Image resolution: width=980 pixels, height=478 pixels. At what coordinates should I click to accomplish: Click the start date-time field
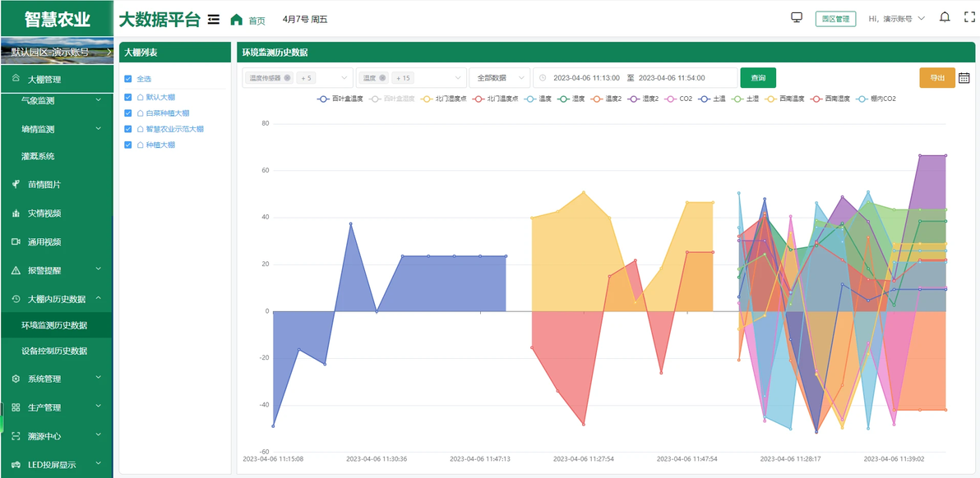pos(585,78)
